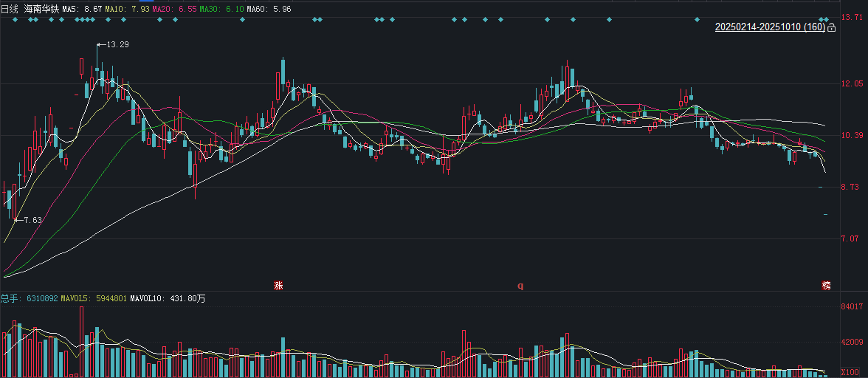Select the 日线 period label
868x378 pixels.
[x=10, y=9]
